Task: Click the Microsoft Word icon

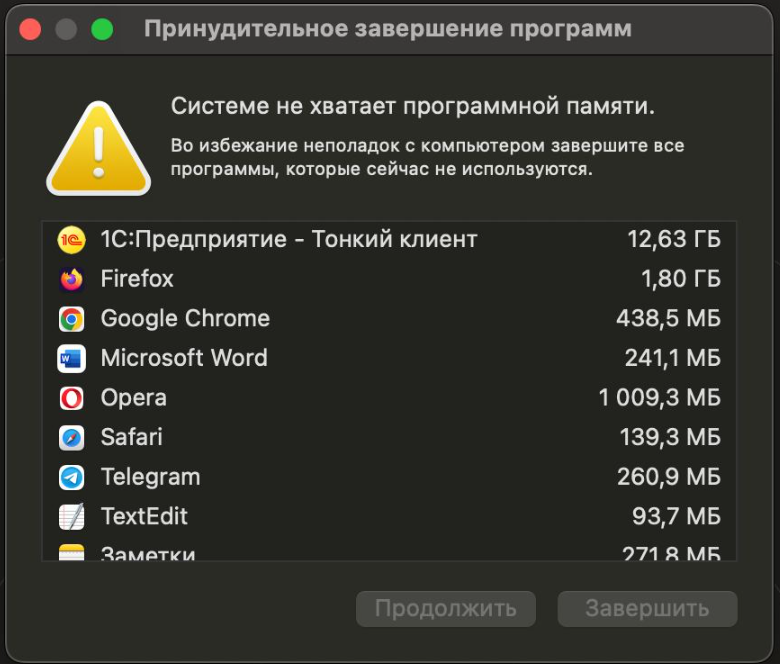Action: [x=72, y=358]
